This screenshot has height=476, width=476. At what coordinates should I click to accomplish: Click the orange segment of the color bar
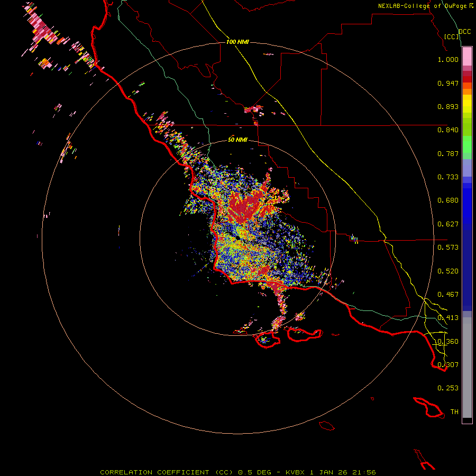(467, 89)
